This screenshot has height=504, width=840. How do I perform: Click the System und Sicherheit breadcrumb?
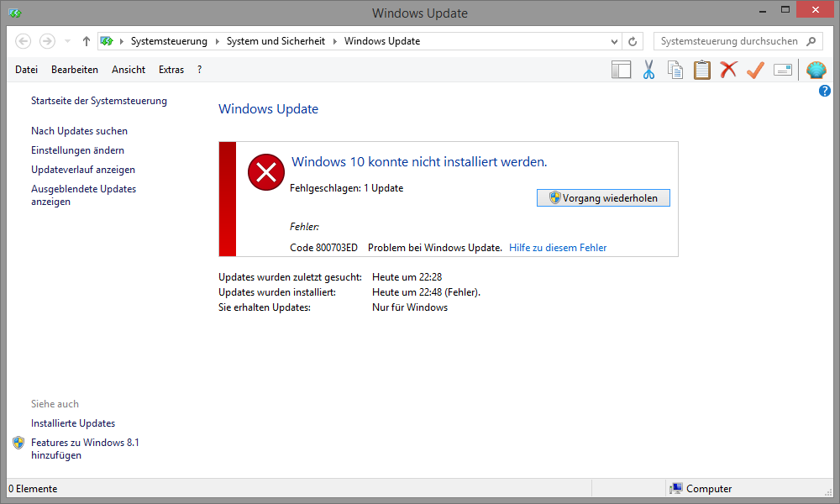tap(276, 41)
